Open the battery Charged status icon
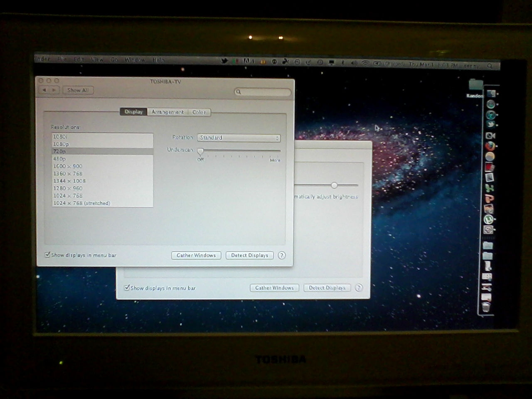 click(389, 64)
